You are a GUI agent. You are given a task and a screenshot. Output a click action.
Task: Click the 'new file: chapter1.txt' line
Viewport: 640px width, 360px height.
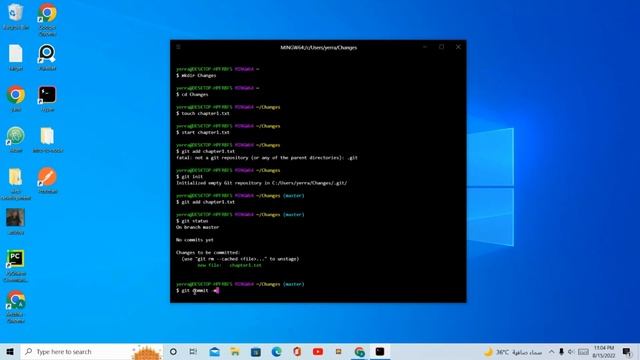coord(229,265)
